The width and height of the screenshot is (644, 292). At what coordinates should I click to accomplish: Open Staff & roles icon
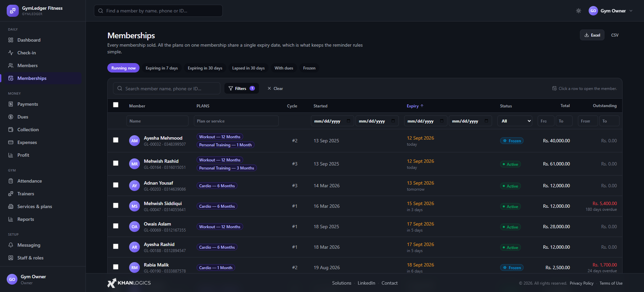point(11,258)
